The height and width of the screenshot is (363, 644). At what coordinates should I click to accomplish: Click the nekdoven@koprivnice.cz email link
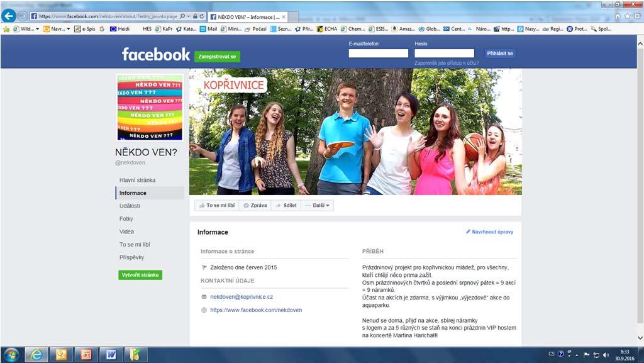click(x=241, y=297)
